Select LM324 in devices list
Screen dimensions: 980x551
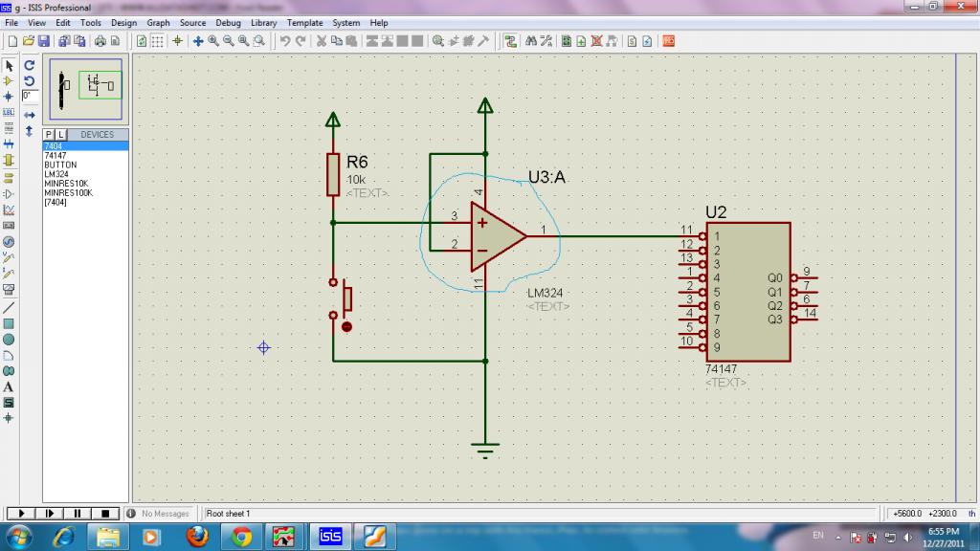(56, 174)
